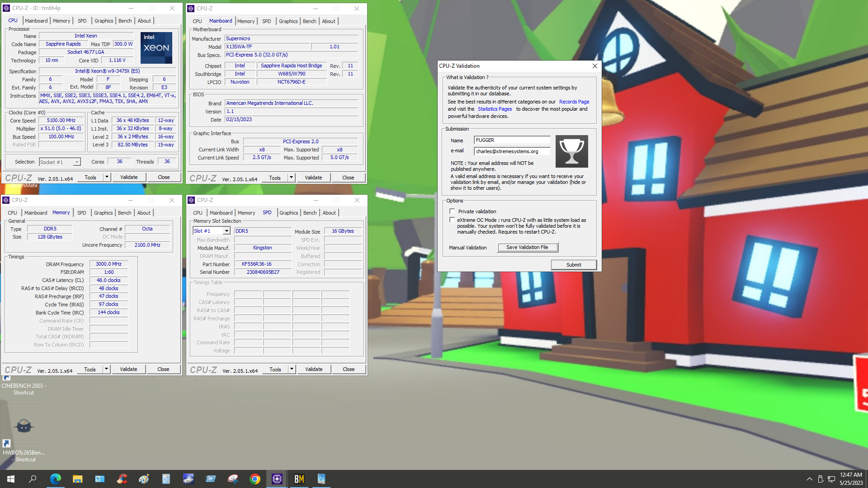Open Statistics Pages link

click(495, 109)
